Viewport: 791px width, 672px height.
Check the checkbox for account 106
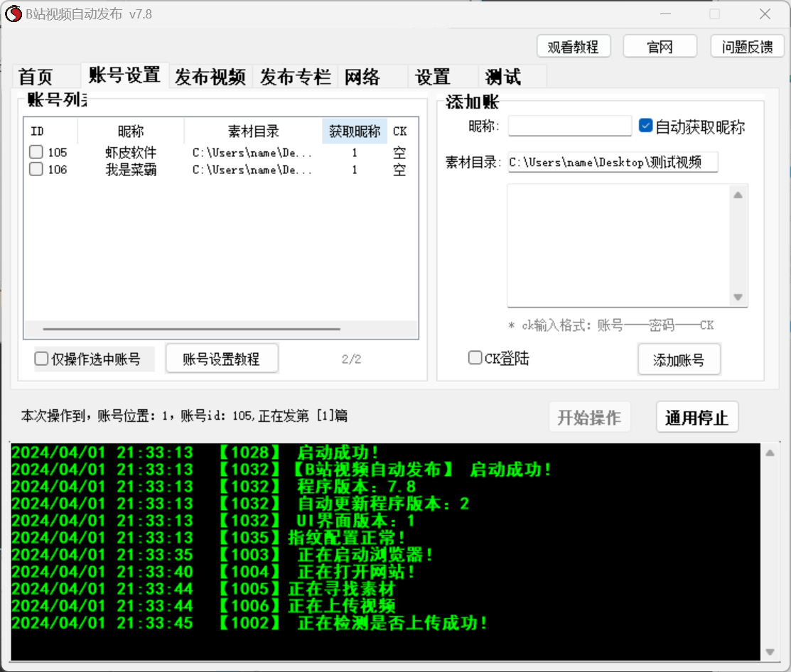click(36, 169)
